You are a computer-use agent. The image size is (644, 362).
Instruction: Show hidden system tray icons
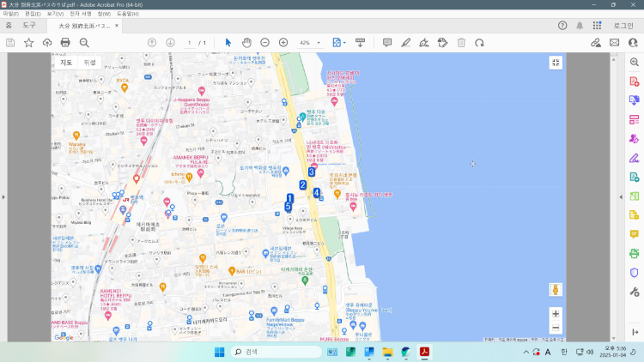[526, 353]
